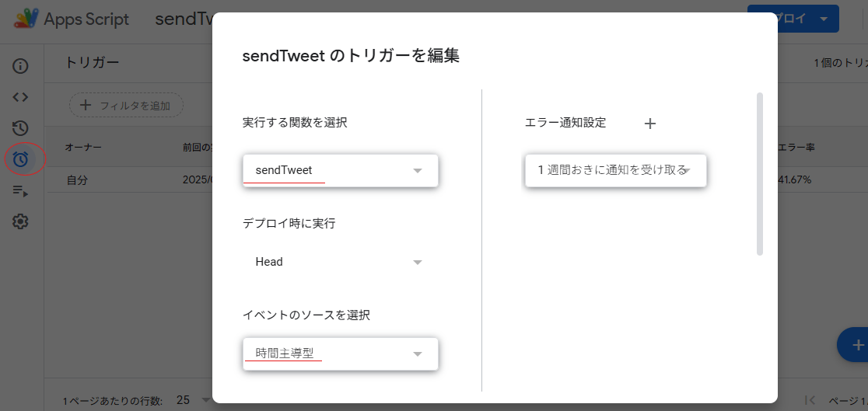Click the blue add trigger floating button
This screenshot has height=411, width=868.
(856, 345)
